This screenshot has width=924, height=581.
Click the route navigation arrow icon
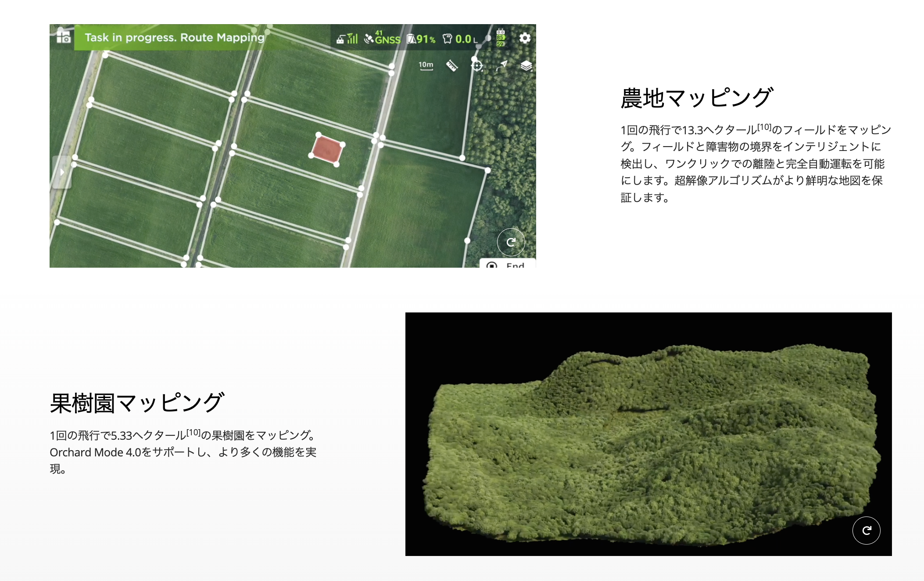coord(501,66)
